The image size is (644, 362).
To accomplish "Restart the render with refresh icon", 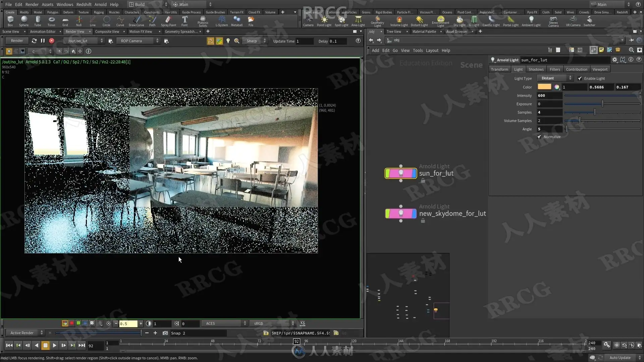I will point(34,41).
